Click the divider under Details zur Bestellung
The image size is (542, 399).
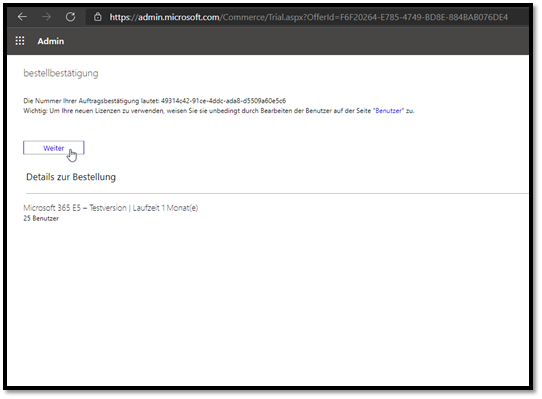277,193
